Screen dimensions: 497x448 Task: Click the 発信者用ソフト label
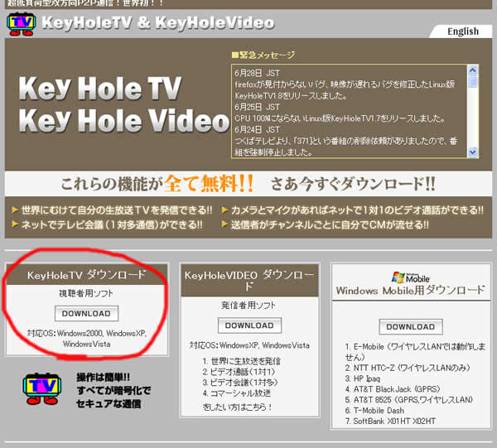(248, 305)
